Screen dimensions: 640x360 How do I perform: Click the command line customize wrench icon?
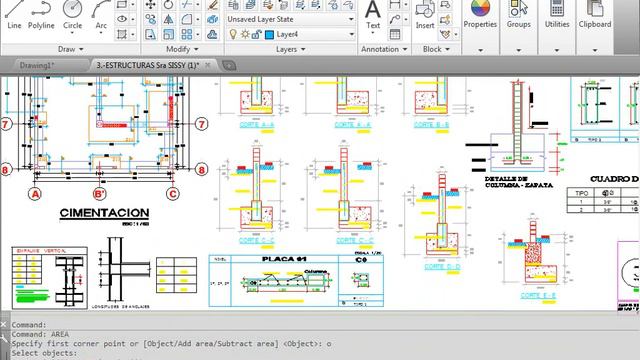click(x=4, y=338)
